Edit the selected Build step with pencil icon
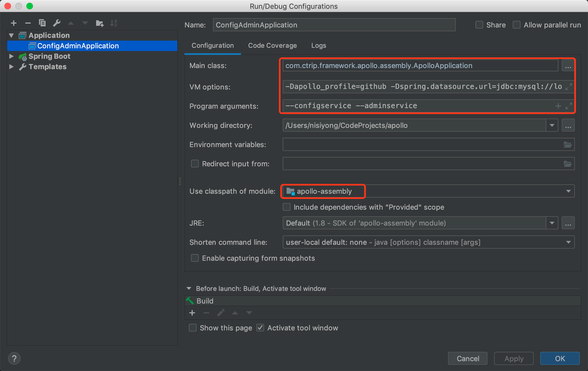The width and height of the screenshot is (588, 371). click(221, 313)
